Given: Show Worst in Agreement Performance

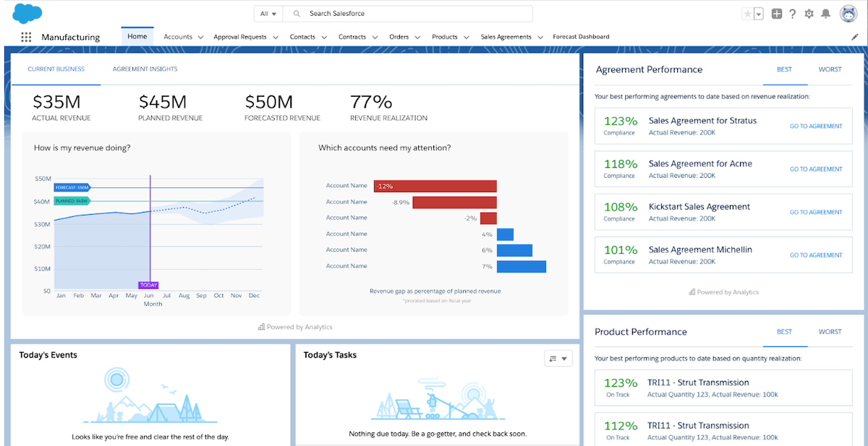Looking at the screenshot, I should [x=830, y=69].
